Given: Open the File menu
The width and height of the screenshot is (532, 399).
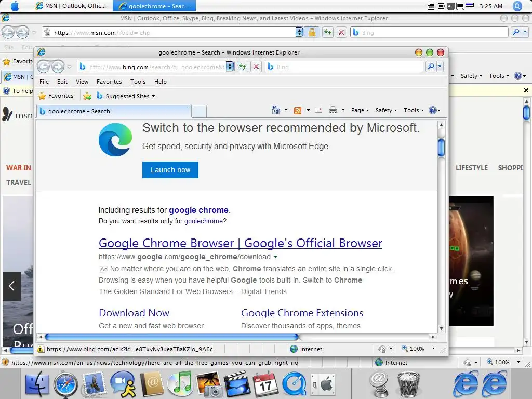Looking at the screenshot, I should tap(44, 82).
